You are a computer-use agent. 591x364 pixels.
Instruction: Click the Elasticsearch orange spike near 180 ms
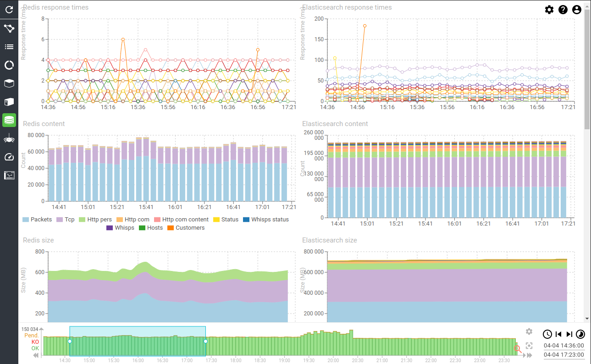pos(365,26)
